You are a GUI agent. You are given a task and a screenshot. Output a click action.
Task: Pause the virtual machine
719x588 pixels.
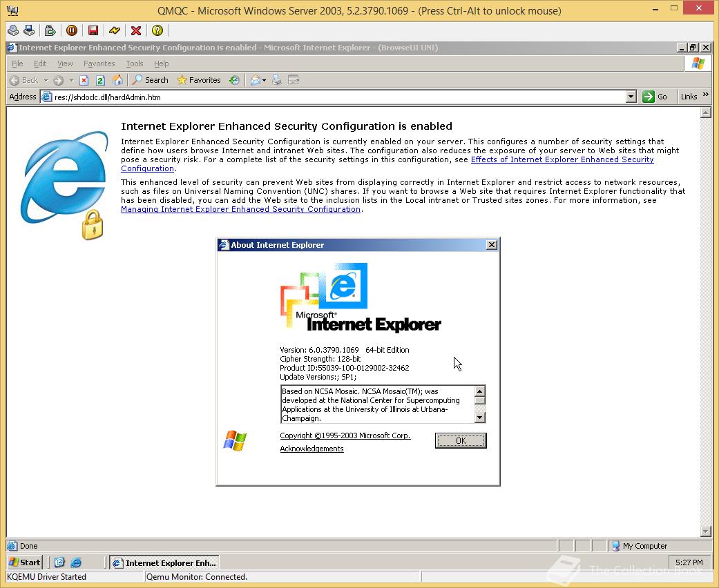[x=72, y=30]
